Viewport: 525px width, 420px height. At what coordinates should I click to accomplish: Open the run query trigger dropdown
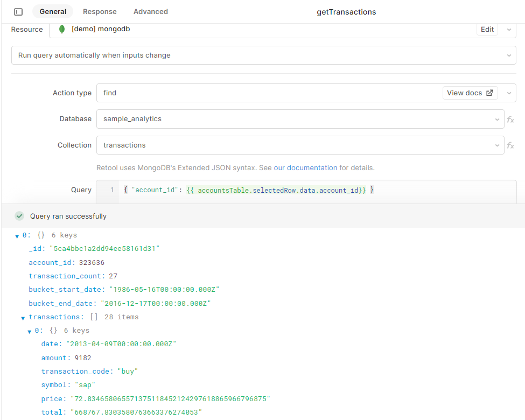pos(508,55)
